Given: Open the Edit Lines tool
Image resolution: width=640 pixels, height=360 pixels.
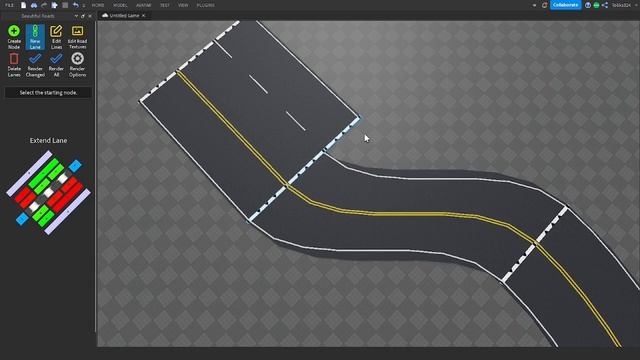Looking at the screenshot, I should click(56, 37).
